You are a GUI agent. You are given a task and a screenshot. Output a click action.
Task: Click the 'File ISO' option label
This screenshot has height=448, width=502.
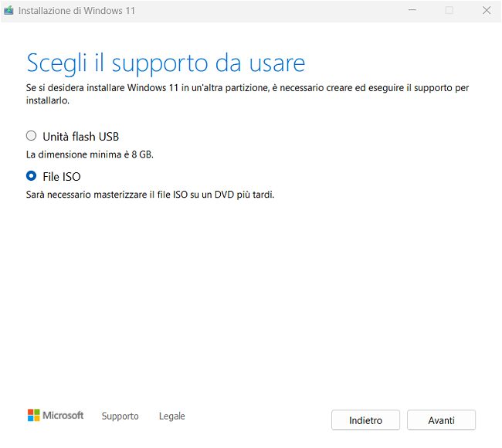(x=62, y=177)
